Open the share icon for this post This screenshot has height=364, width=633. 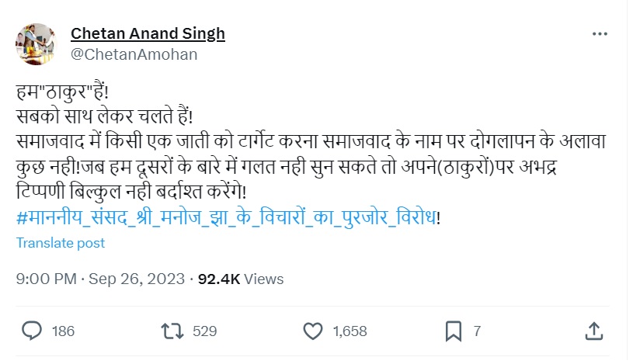pyautogui.click(x=595, y=331)
